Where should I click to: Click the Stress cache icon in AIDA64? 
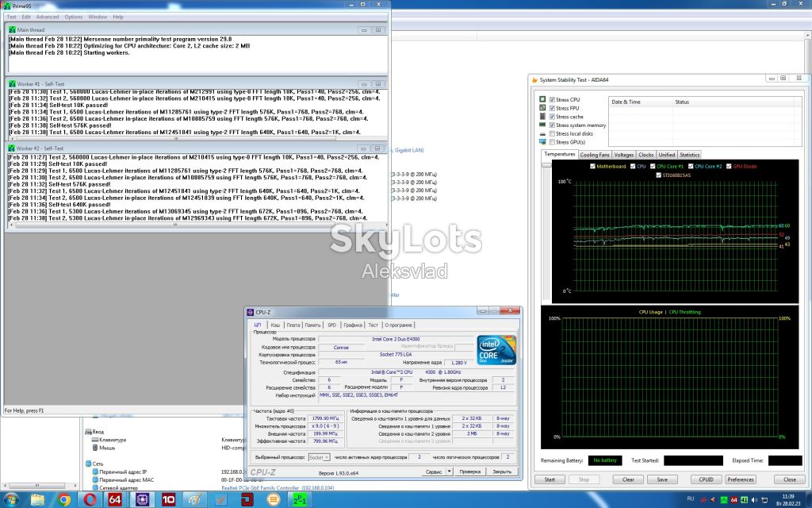coord(542,116)
